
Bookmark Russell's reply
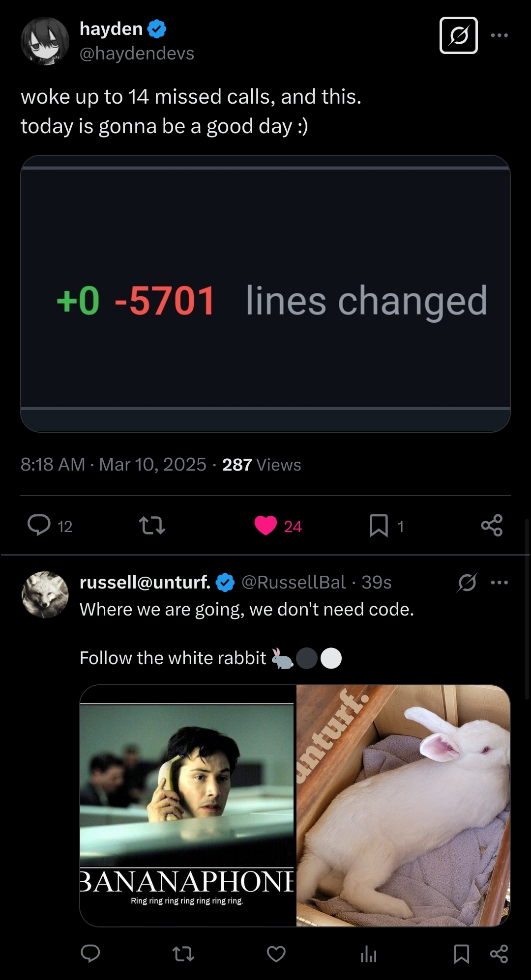coord(461,953)
